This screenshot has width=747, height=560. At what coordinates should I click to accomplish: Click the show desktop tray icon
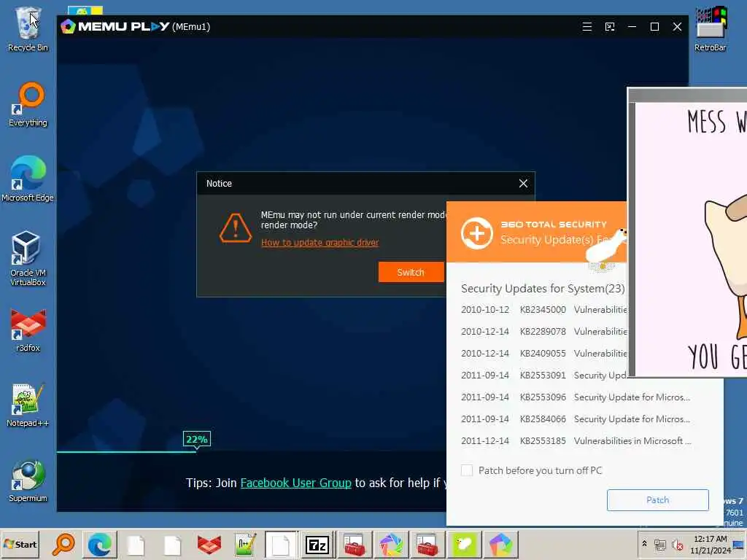pos(740,544)
